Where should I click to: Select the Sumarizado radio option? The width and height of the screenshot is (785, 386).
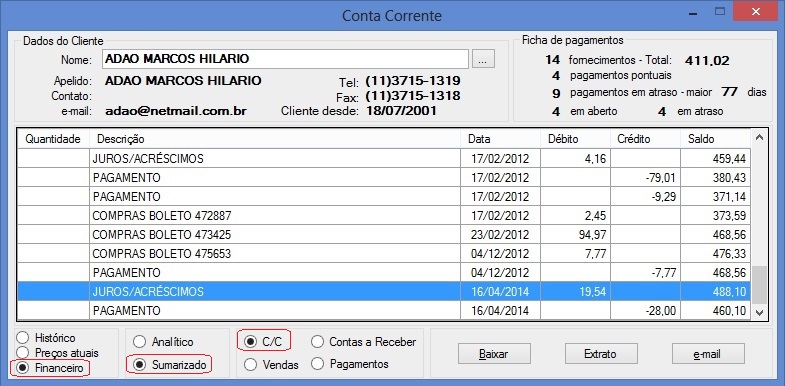point(140,365)
